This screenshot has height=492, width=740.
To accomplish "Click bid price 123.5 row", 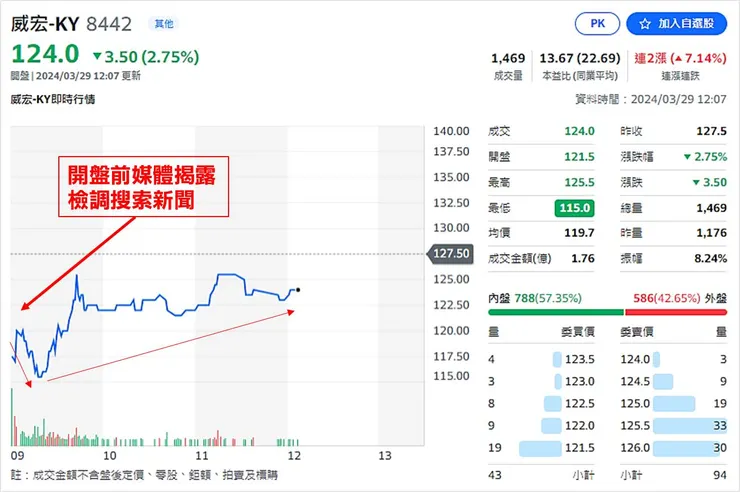I will (x=541, y=359).
